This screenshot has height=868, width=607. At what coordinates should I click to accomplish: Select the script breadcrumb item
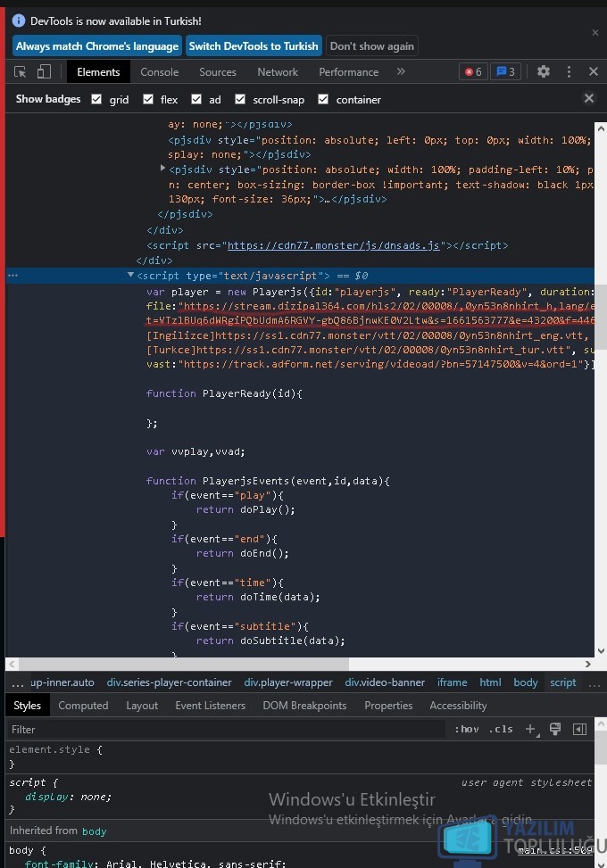(x=562, y=682)
